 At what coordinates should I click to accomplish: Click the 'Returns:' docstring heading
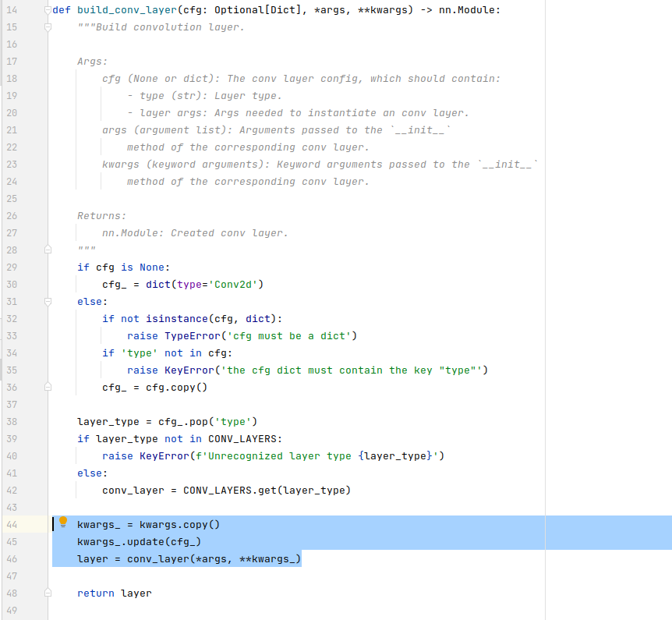coord(101,216)
